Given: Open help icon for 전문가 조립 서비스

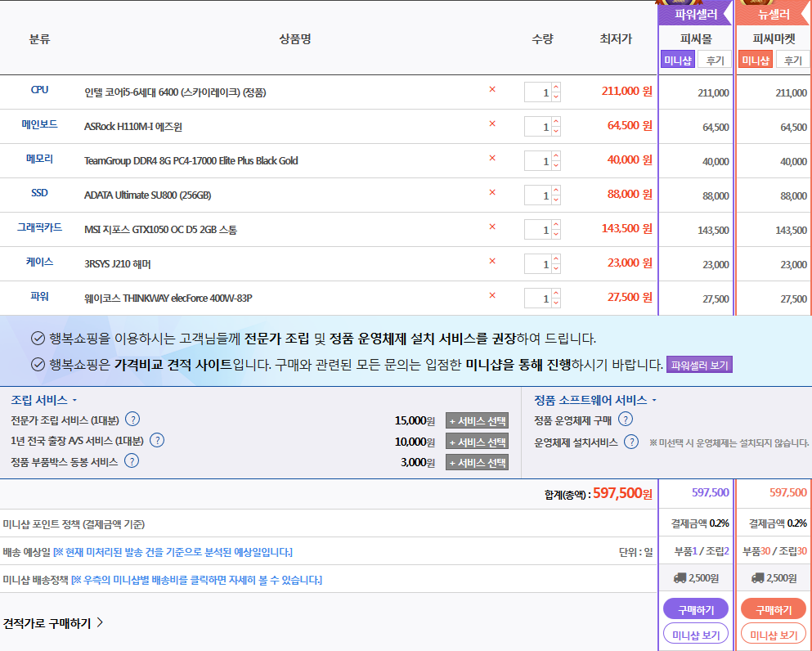Looking at the screenshot, I should pos(132,420).
